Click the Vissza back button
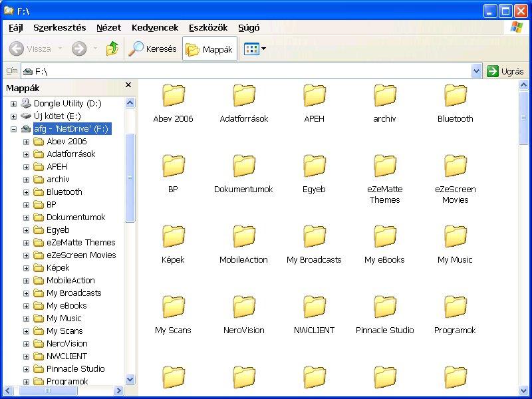The image size is (532, 399). [x=30, y=49]
